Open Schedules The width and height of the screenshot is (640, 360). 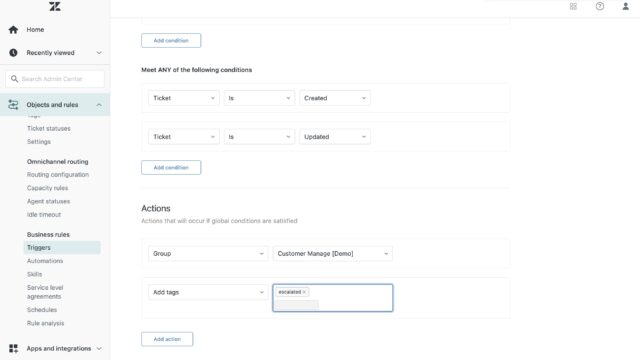[x=42, y=310]
